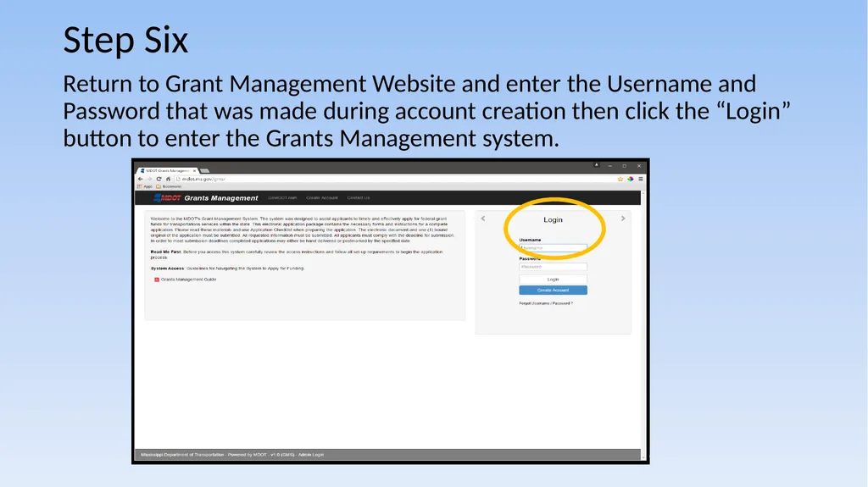
Task: Click the left arrow in Login panel
Action: (x=482, y=219)
